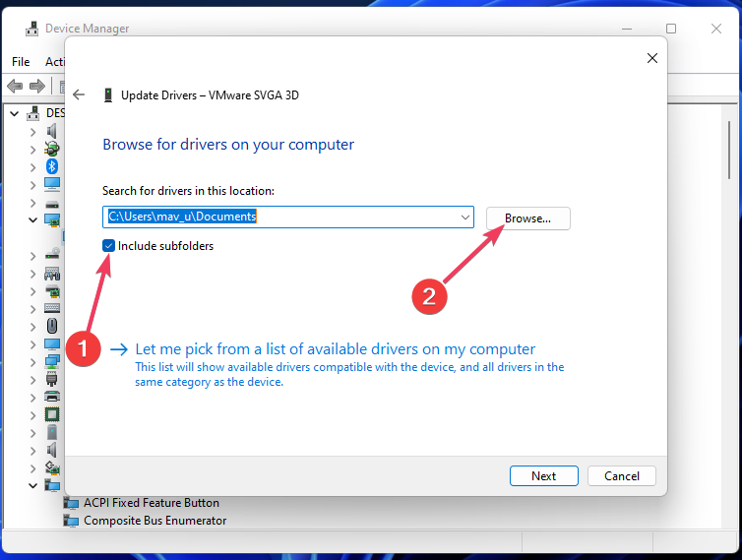Click the Bluetooth icon in the device tree
Viewport: 742px width, 560px height.
point(51,166)
